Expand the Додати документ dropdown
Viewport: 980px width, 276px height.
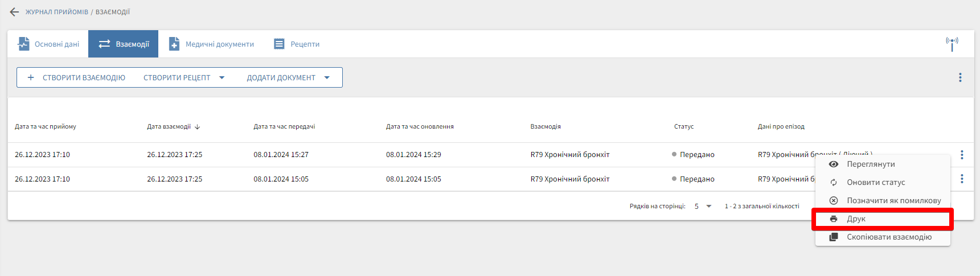click(288, 77)
